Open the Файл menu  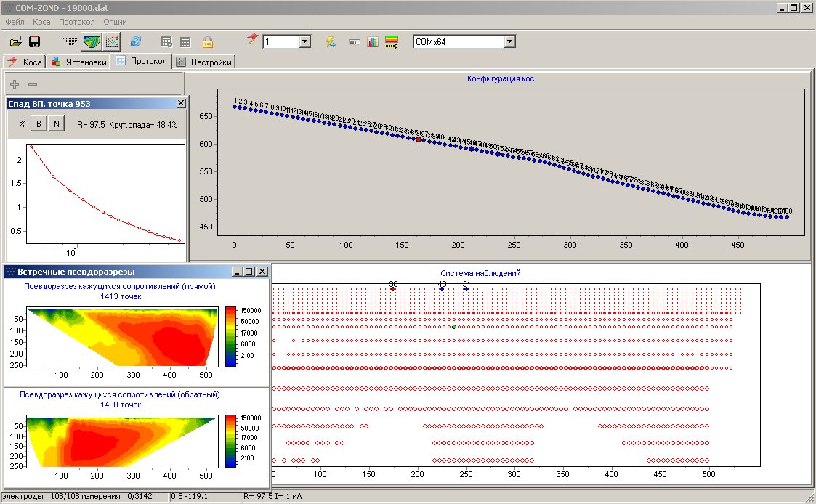click(x=15, y=22)
